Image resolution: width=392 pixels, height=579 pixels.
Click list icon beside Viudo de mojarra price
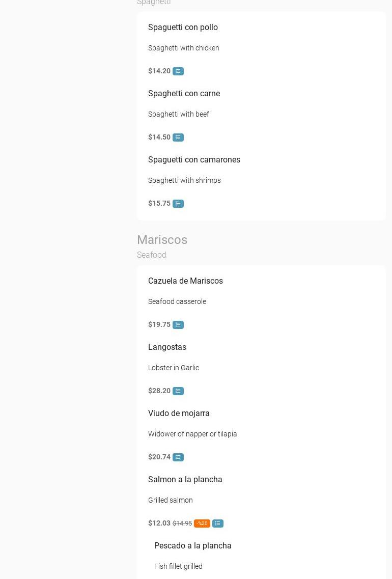click(178, 457)
